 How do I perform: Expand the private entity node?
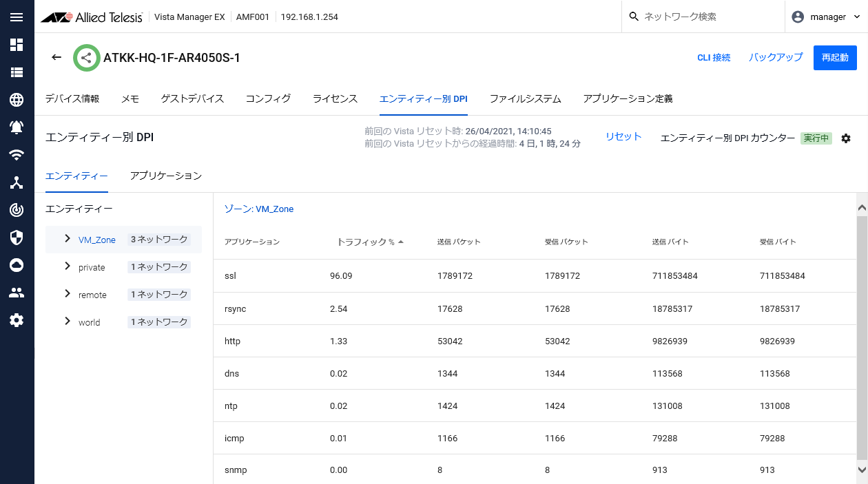(x=67, y=266)
